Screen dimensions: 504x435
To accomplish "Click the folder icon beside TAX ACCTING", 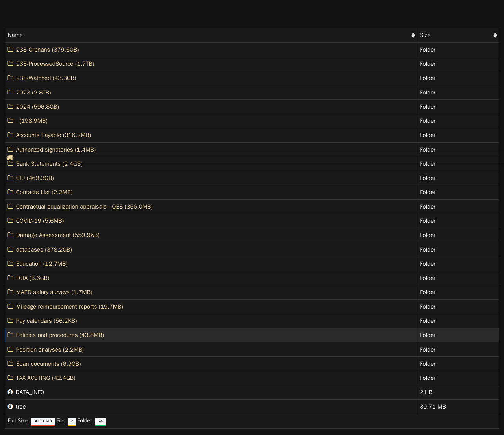I will coord(11,378).
